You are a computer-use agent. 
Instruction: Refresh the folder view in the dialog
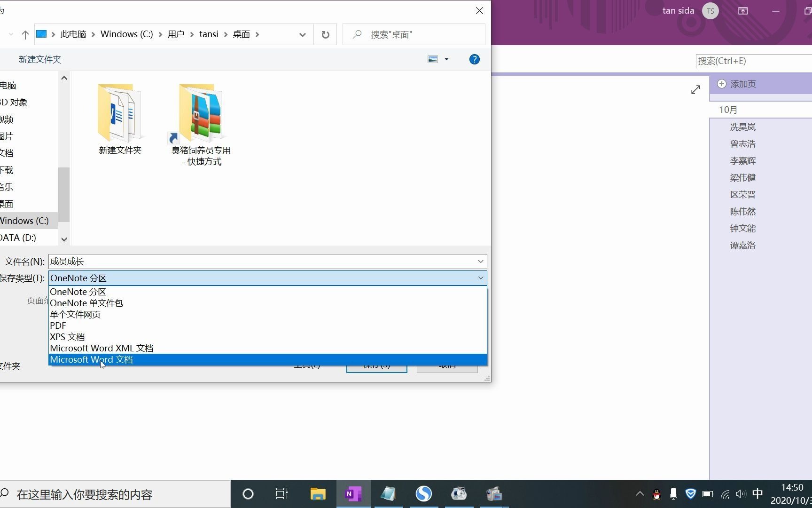coord(325,34)
